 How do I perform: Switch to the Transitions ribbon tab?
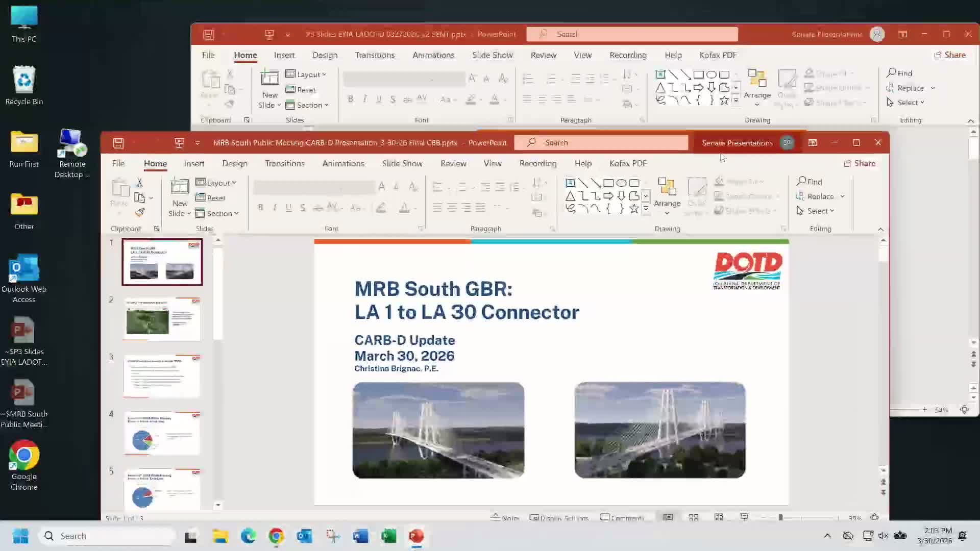pos(284,163)
